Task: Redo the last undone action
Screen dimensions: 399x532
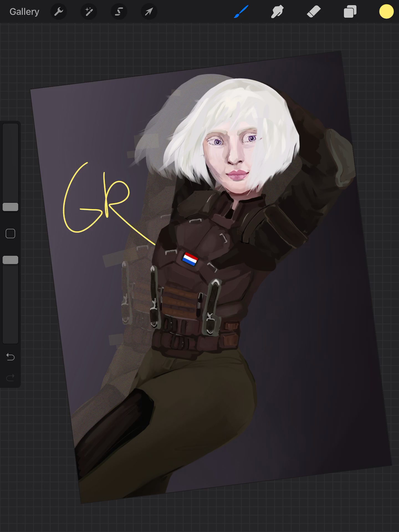Action: pyautogui.click(x=11, y=378)
